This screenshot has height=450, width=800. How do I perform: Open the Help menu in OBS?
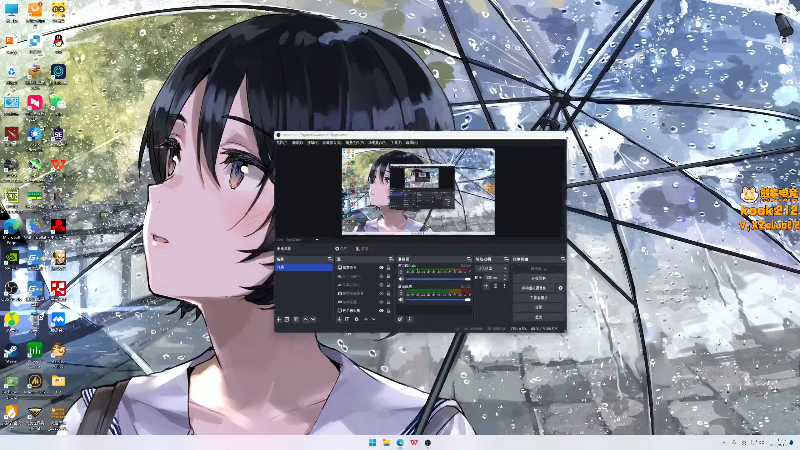412,143
